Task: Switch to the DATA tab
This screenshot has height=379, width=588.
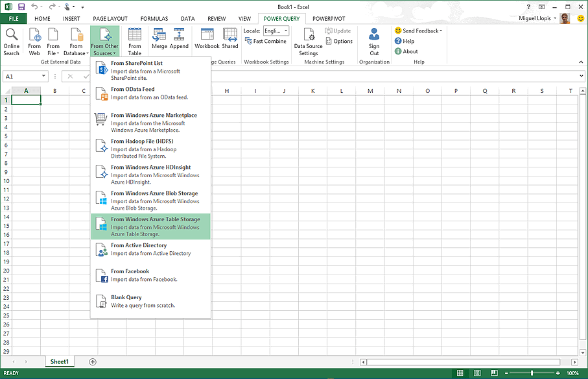Action: tap(188, 18)
